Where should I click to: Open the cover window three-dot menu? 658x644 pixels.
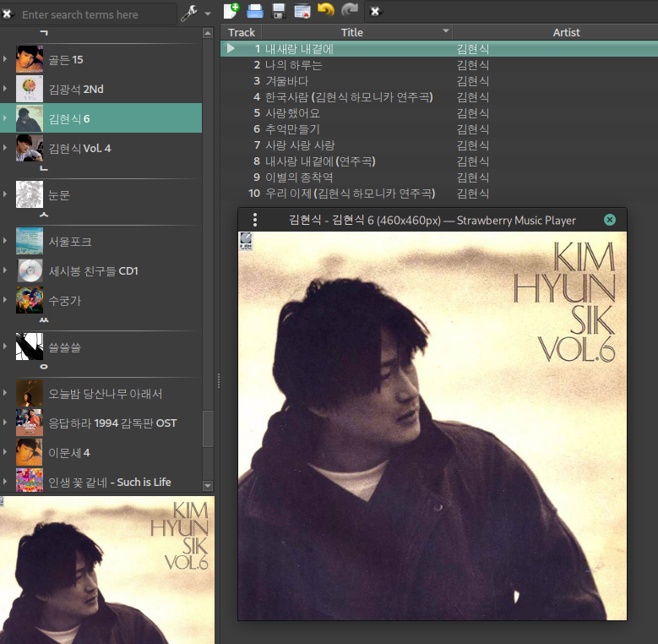point(255,220)
